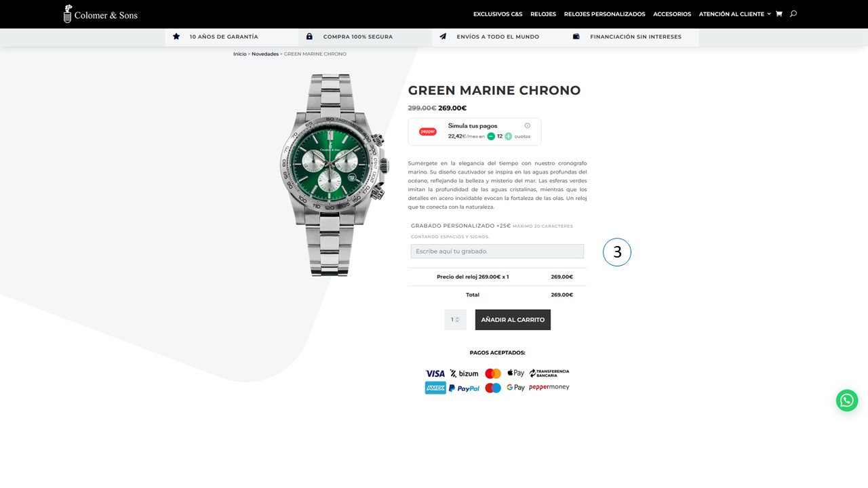The image size is (868, 488).
Task: Click the search magnifier icon
Action: coord(793,14)
